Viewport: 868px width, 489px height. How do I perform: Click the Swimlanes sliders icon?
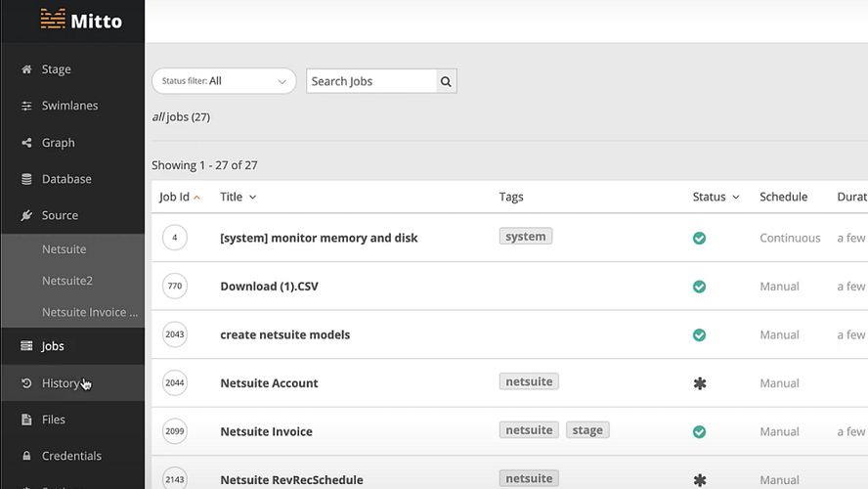pos(26,106)
